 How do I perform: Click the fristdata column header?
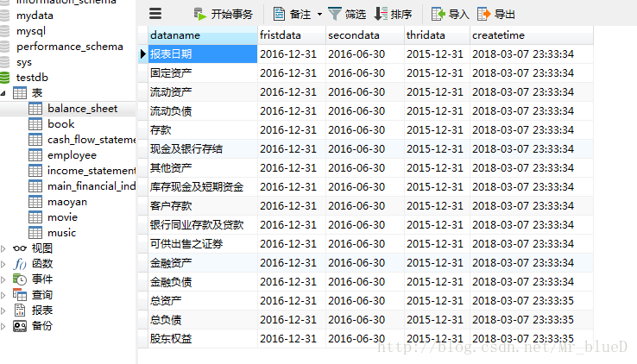291,35
